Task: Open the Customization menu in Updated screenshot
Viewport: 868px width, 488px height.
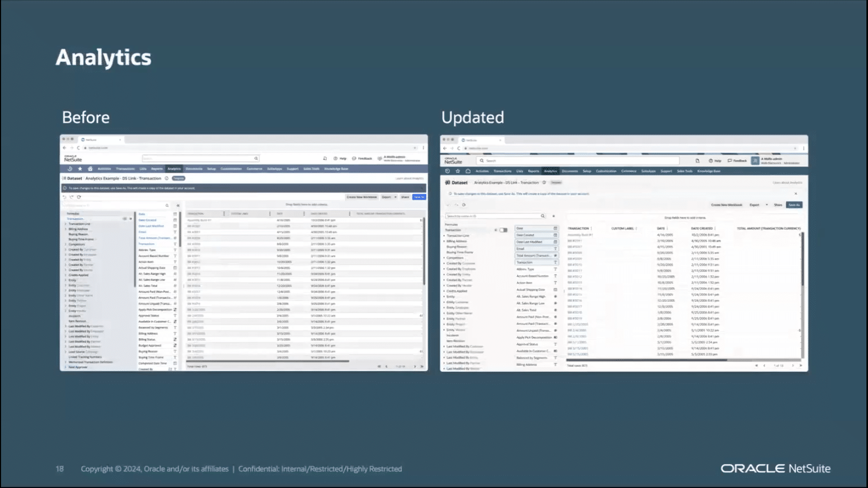Action: click(606, 171)
